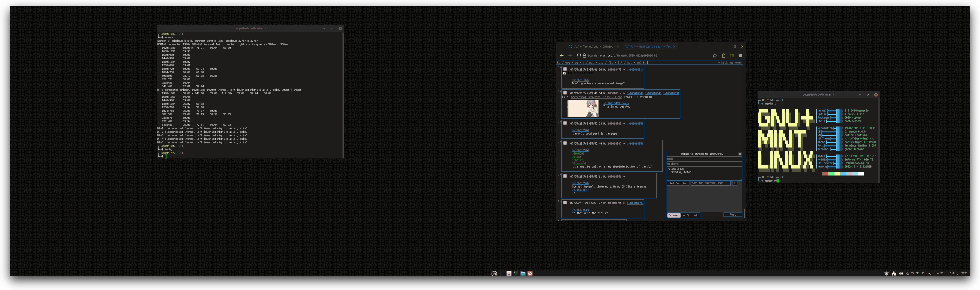Tick the checkbox on post 106018591

point(565,203)
